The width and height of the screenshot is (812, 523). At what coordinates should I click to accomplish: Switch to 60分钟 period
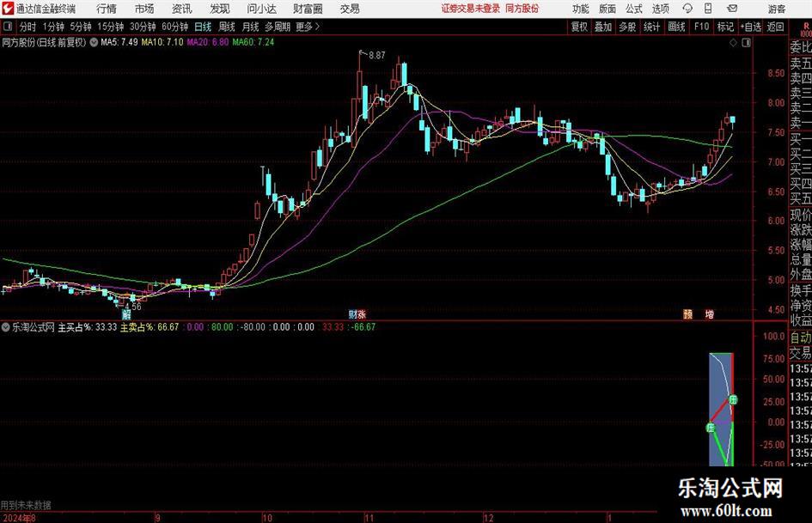point(175,27)
